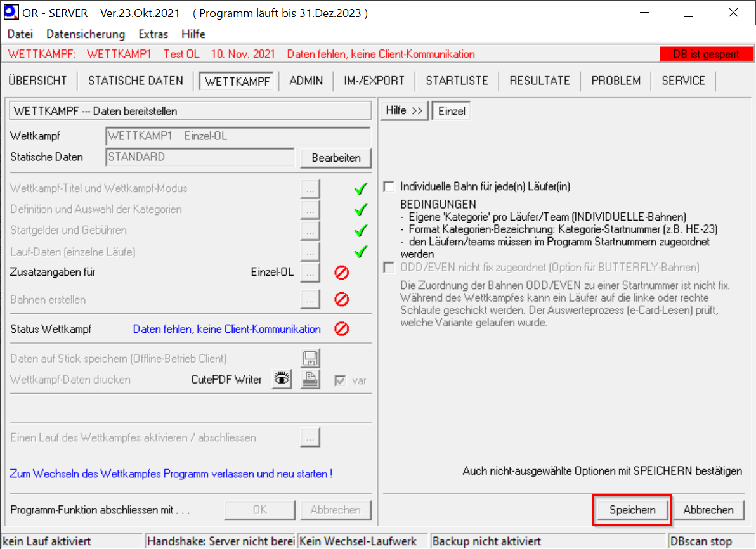Viewport: 756px width, 549px height.
Task: Open the Datensicherung menu
Action: click(86, 34)
